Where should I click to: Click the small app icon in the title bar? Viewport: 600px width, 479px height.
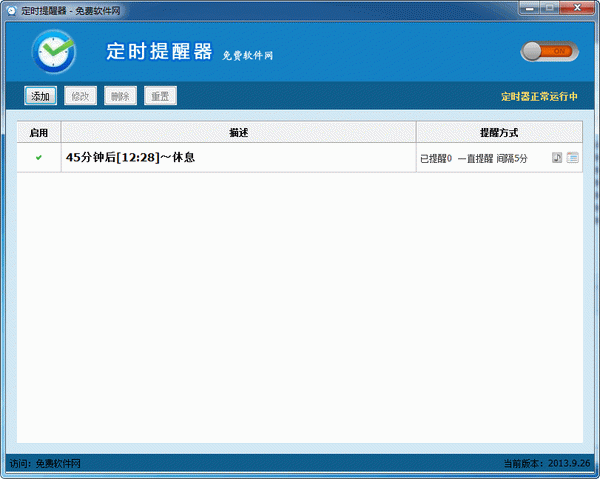(x=10, y=8)
